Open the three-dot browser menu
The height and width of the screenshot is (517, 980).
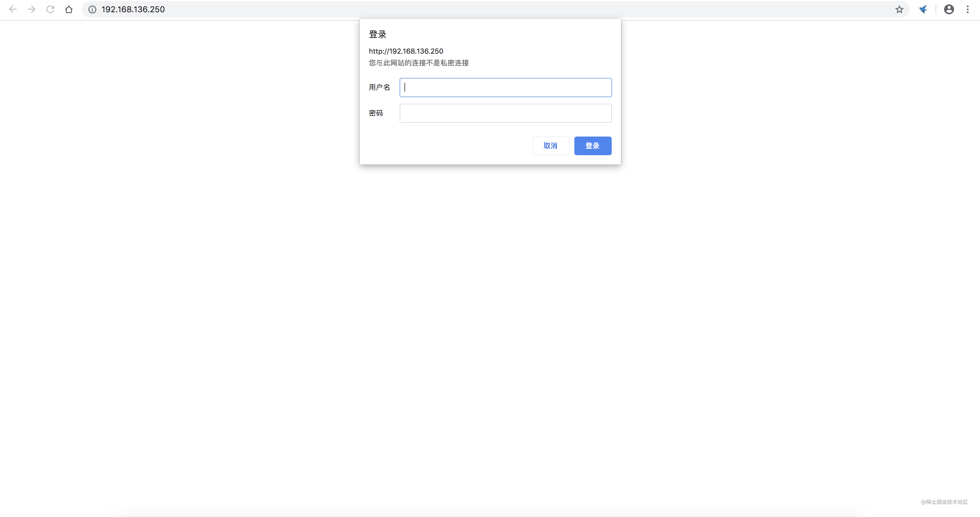(x=967, y=10)
